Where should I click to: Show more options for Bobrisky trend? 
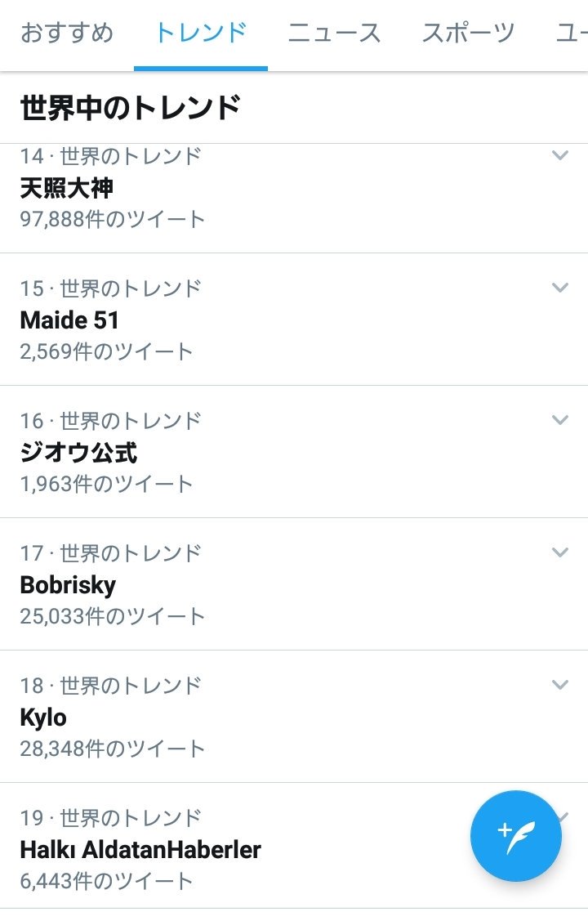tap(559, 552)
